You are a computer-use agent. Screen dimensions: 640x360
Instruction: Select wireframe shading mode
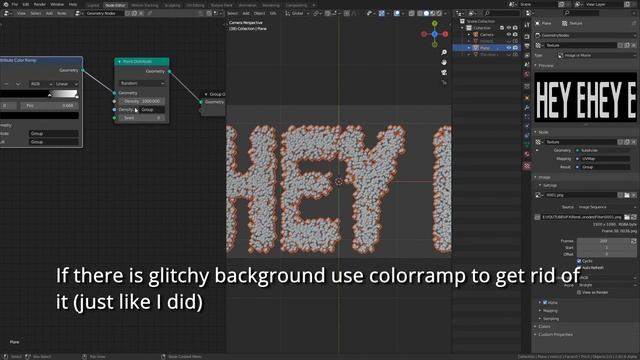pyautogui.click(x=420, y=13)
